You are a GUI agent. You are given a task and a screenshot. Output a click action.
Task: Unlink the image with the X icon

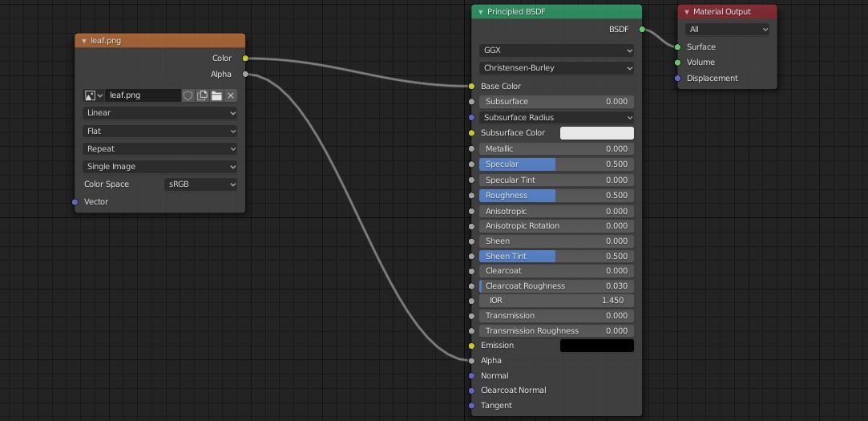tap(231, 95)
